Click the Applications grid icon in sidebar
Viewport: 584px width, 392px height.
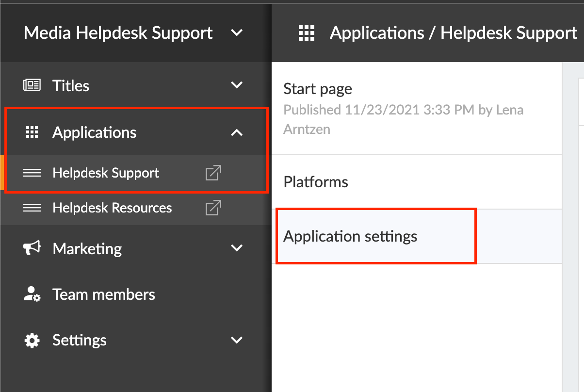point(32,132)
